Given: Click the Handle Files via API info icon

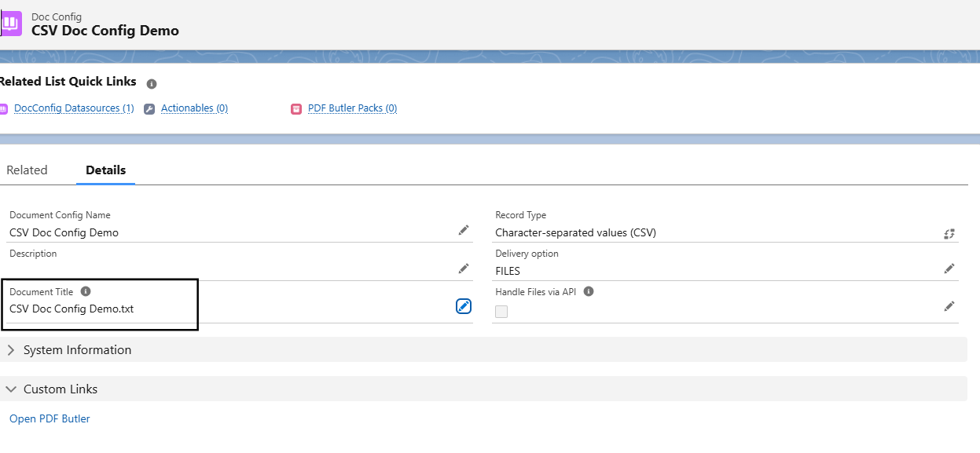Looking at the screenshot, I should pos(589,291).
